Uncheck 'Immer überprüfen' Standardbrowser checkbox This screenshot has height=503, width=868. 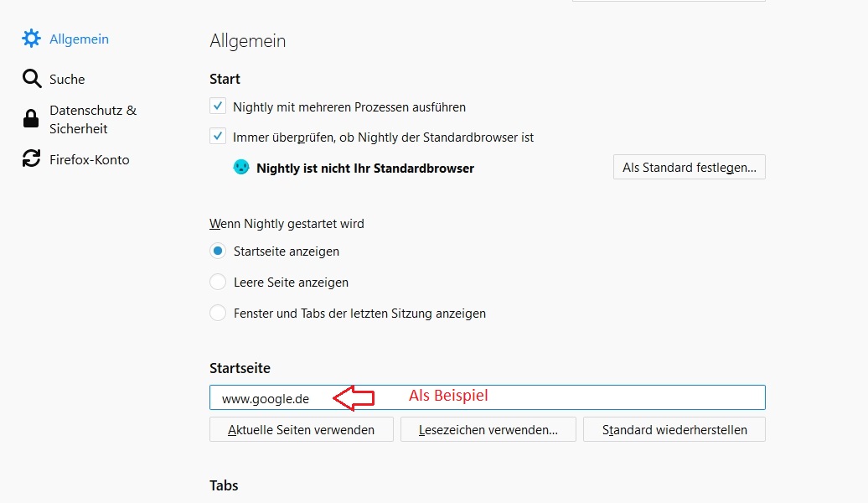click(x=218, y=137)
